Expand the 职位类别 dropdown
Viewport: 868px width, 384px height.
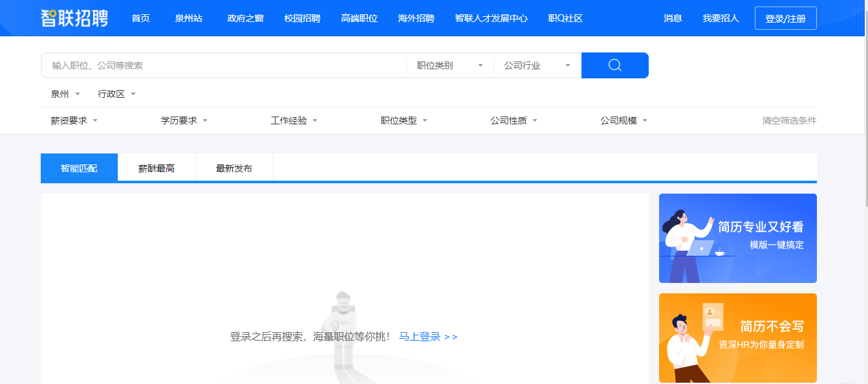tap(450, 65)
